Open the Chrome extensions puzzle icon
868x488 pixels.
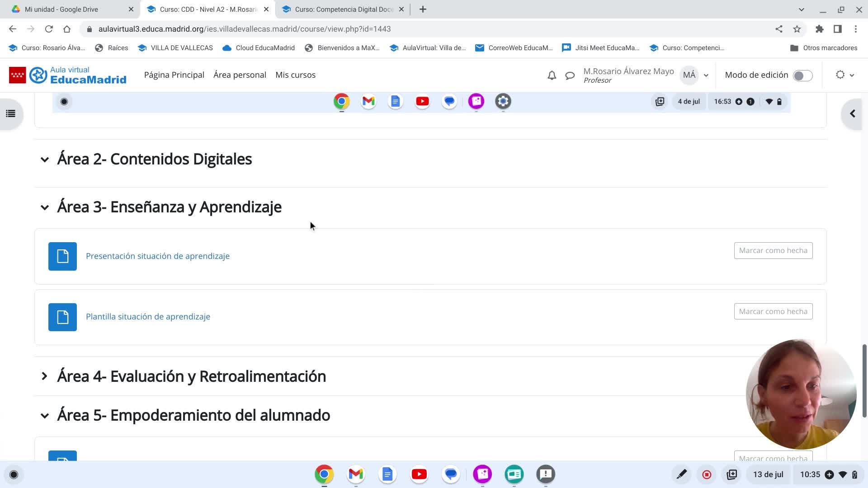click(x=819, y=29)
